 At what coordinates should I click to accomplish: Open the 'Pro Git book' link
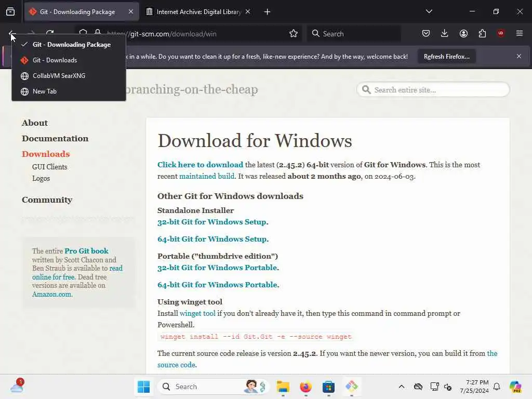[87, 251]
